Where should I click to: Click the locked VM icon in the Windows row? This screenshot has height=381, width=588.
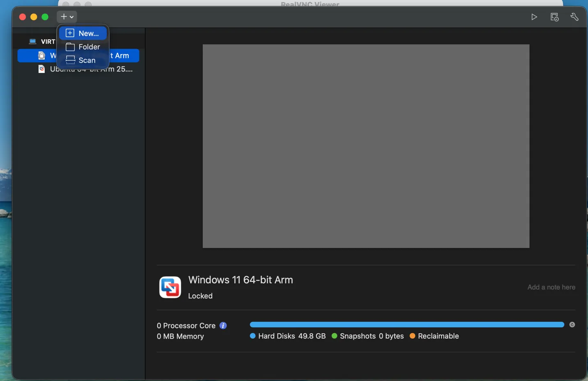coord(42,55)
